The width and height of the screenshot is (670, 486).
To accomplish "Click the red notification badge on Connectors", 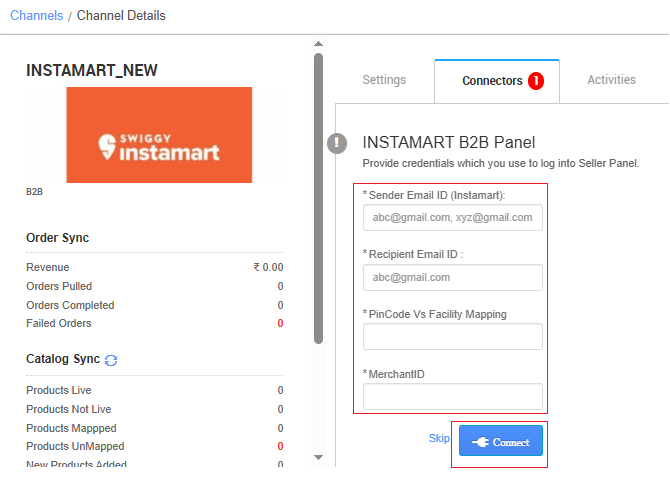I will [x=536, y=81].
